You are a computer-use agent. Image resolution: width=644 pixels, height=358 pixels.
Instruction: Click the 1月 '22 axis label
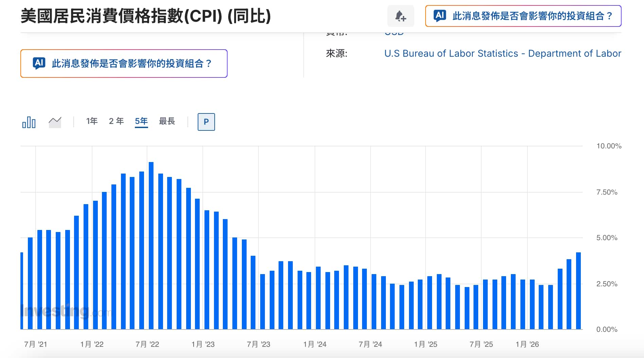[x=92, y=344]
